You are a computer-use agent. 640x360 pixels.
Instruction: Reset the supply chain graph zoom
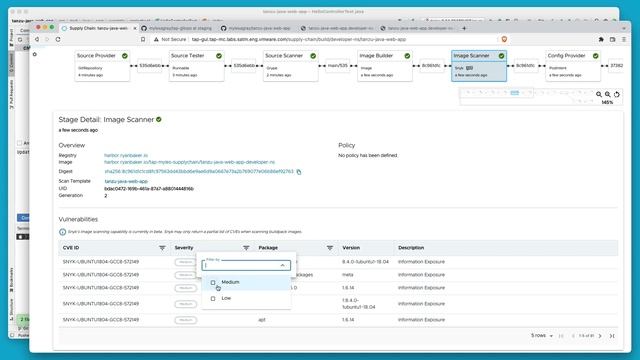coord(617,94)
